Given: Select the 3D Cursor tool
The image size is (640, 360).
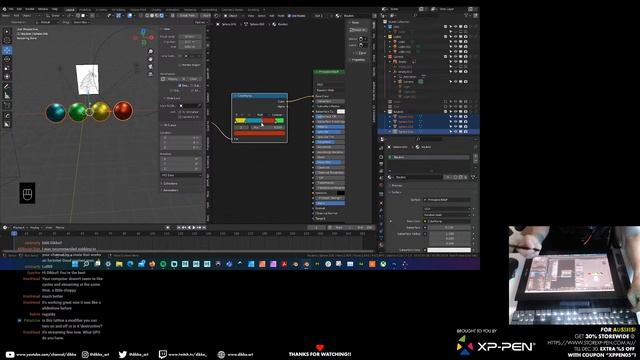Looking at the screenshot, I should click(x=7, y=40).
